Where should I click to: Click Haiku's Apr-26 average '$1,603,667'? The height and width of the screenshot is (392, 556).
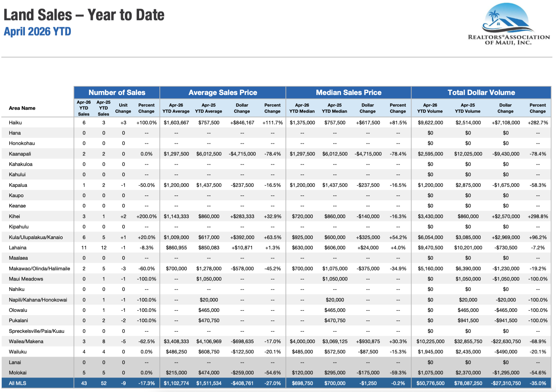pyautogui.click(x=176, y=122)
